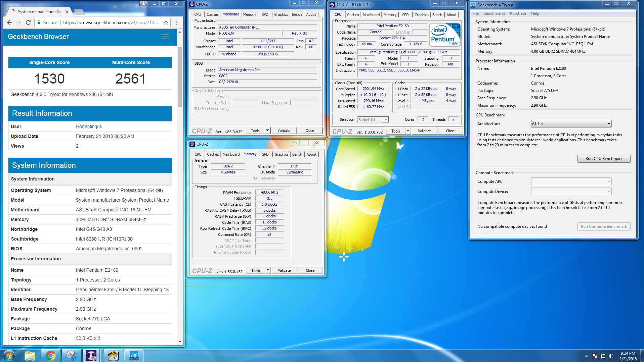
Task: Select the Geekbench taskbar icon
Action: pos(134,356)
